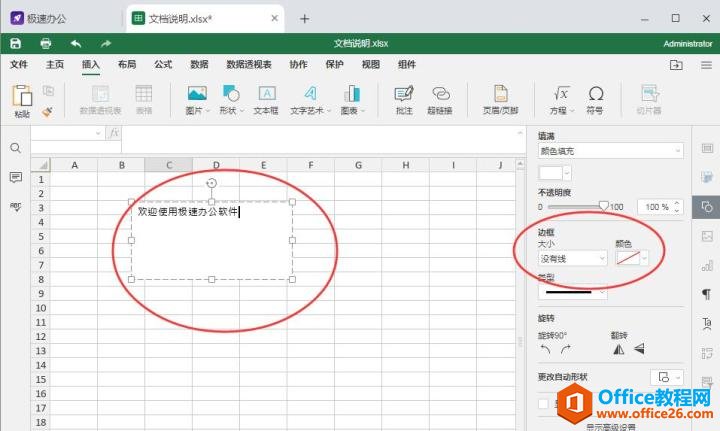The width and height of the screenshot is (720, 431).
Task: Switch to the 视图 tab
Action: [371, 64]
